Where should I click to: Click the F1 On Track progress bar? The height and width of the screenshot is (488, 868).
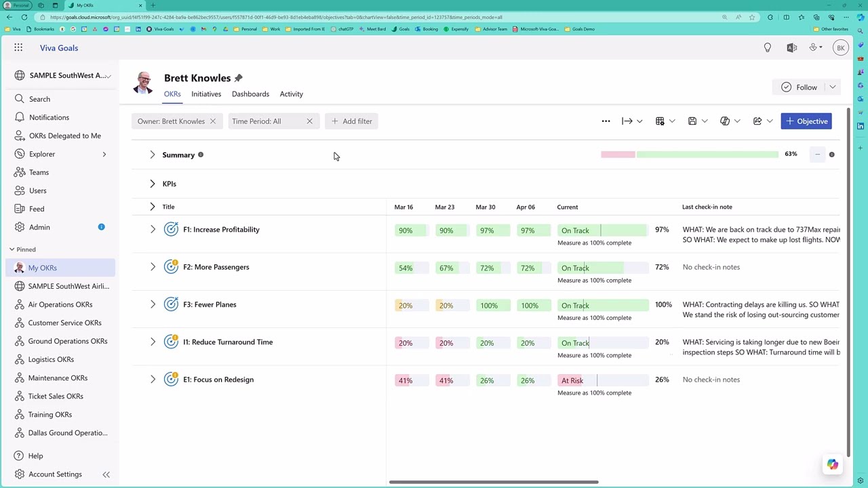602,230
